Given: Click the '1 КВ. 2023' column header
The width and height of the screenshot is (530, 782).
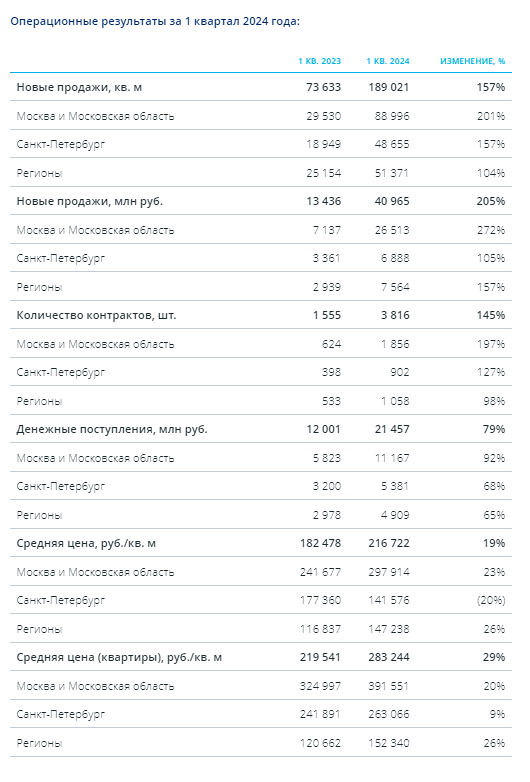Looking at the screenshot, I should (x=320, y=61).
